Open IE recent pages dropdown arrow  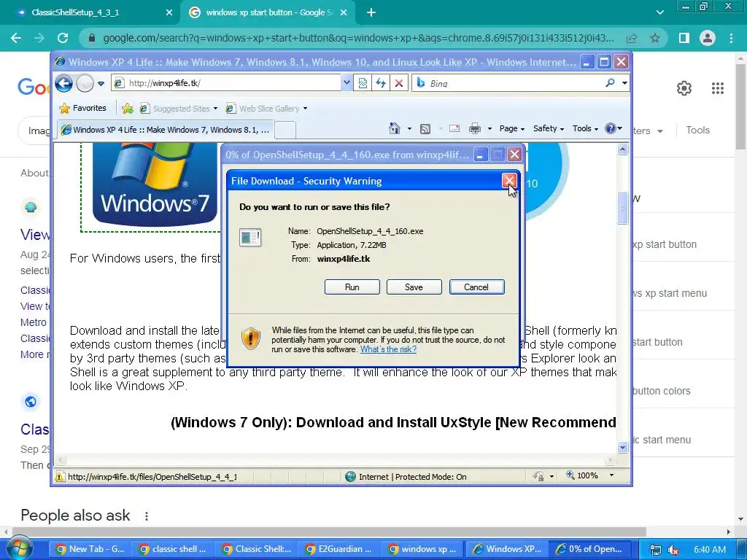pos(101,84)
